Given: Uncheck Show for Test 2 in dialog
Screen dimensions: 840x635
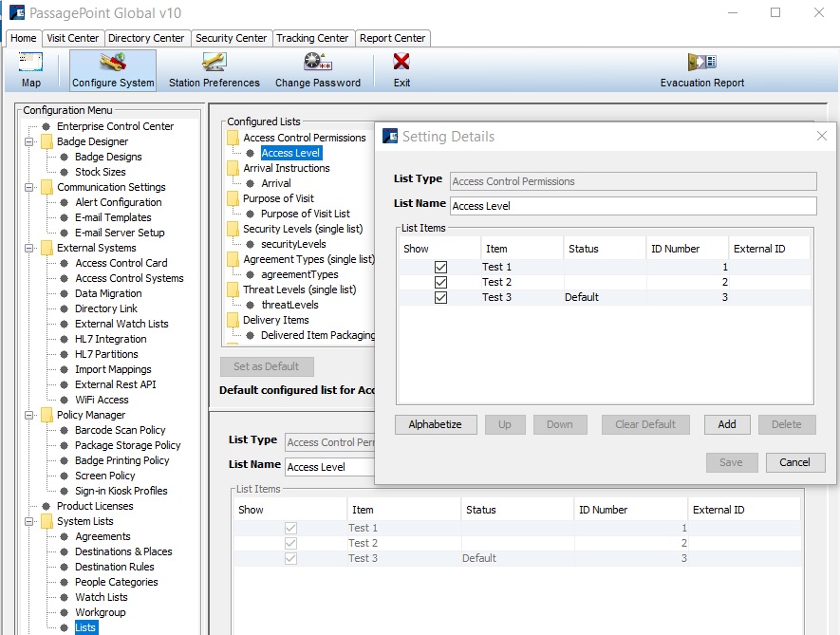Looking at the screenshot, I should [x=441, y=282].
